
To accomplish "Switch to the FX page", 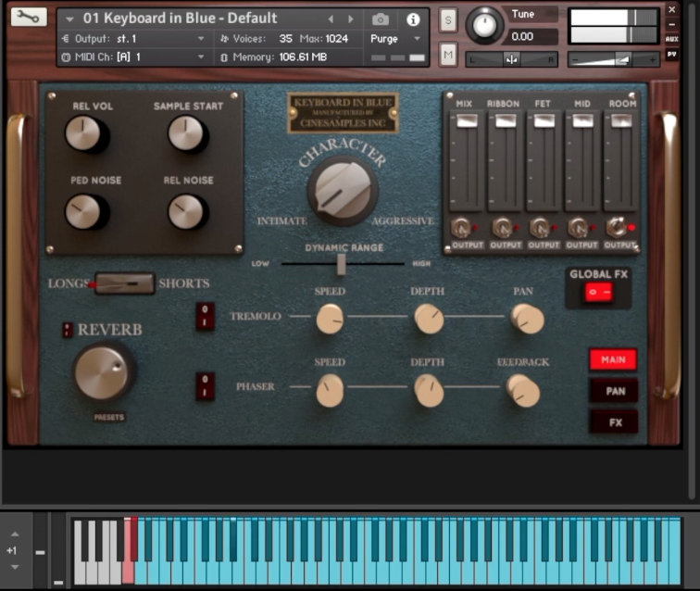I will point(613,422).
